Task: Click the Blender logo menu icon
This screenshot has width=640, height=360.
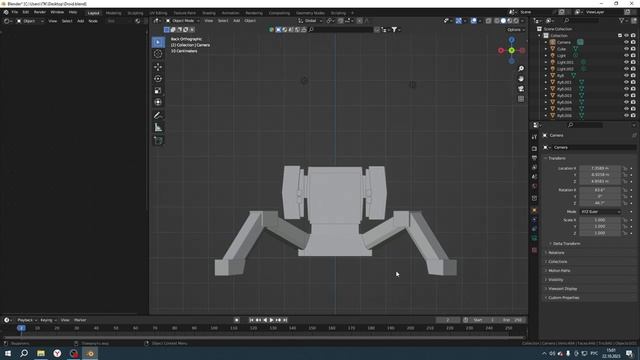Action: [6, 12]
